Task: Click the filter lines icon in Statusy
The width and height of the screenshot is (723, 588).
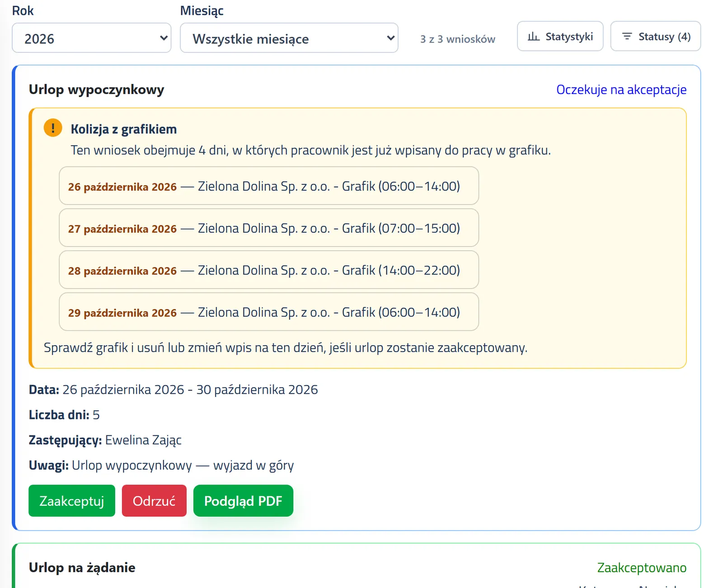Action: 627,36
